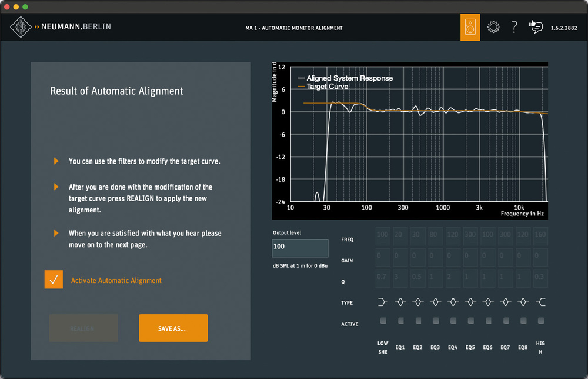Select the High Shelf filter type icon
Screen dimensions: 588x379
point(540,302)
